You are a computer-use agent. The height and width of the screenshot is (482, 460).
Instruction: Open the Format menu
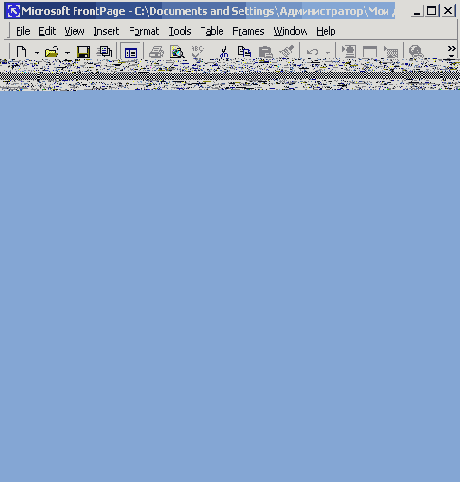144,31
